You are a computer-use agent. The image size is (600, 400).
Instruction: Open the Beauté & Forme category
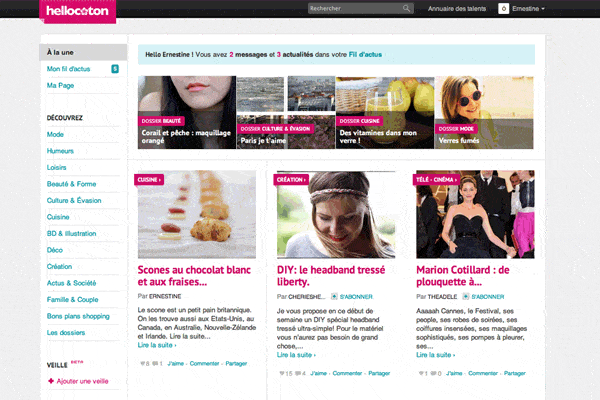point(71,184)
